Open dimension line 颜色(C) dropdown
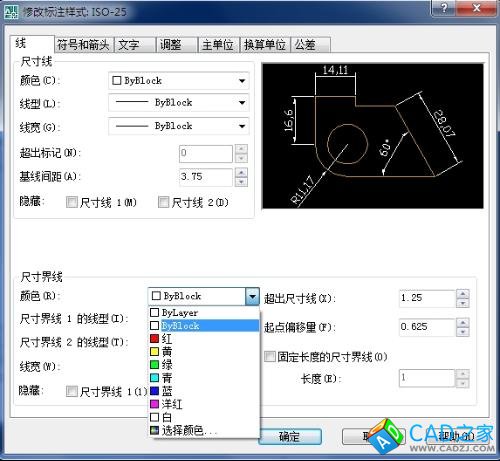 pos(179,81)
